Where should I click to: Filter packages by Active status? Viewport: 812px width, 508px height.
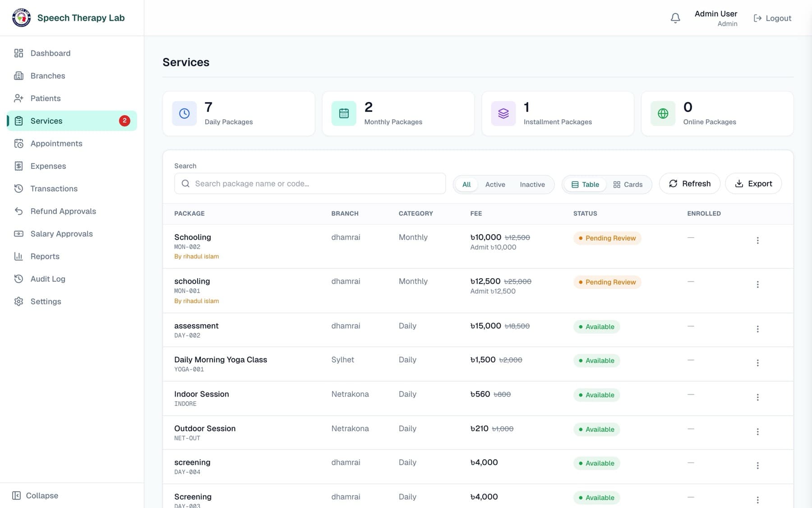(495, 185)
